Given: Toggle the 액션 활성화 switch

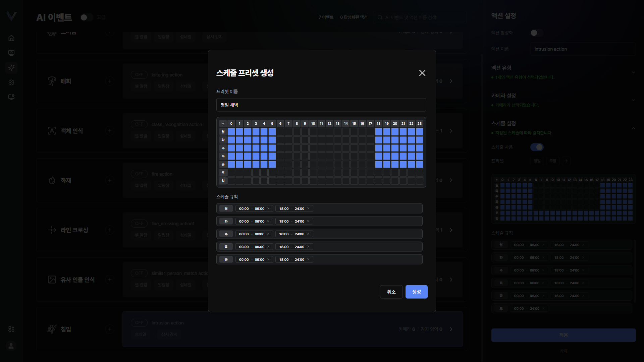Looking at the screenshot, I should click(x=537, y=33).
